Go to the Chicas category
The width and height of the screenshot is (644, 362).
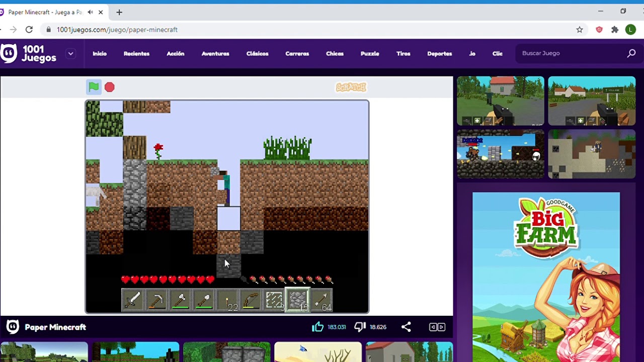[335, 53]
